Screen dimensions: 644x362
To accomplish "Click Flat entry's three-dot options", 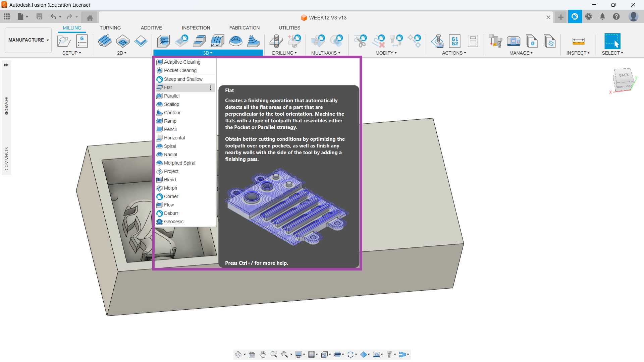I will [x=210, y=88].
